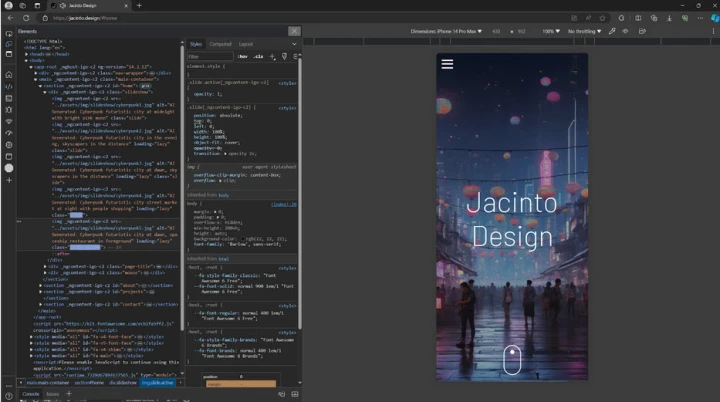Expand the nav-wrapper div node
Image resolution: width=720 pixels, height=402 pixels.
[x=36, y=73]
